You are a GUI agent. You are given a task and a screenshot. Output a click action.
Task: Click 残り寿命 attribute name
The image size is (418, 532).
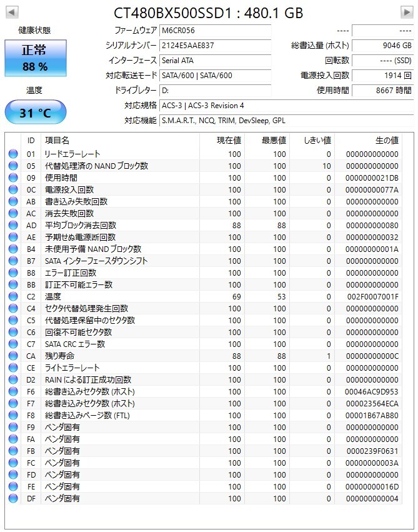(59, 356)
